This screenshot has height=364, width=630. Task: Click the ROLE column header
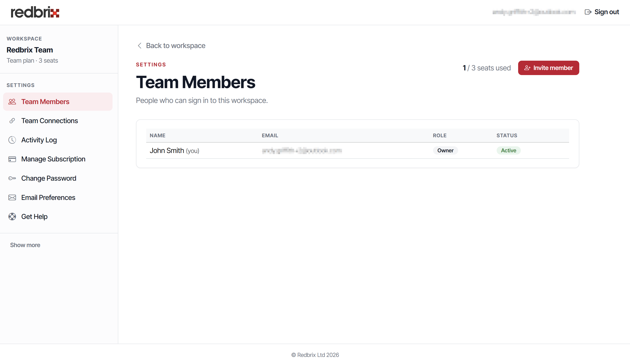pyautogui.click(x=439, y=136)
